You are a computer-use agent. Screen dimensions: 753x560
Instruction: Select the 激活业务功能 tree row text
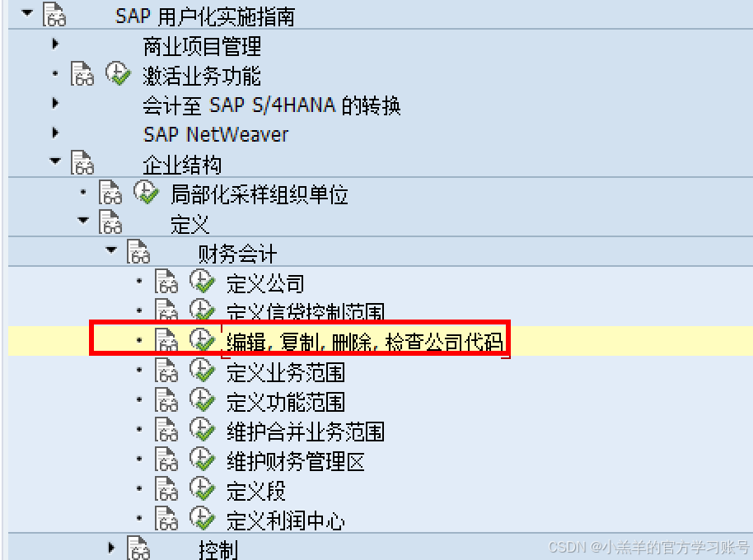tap(202, 76)
